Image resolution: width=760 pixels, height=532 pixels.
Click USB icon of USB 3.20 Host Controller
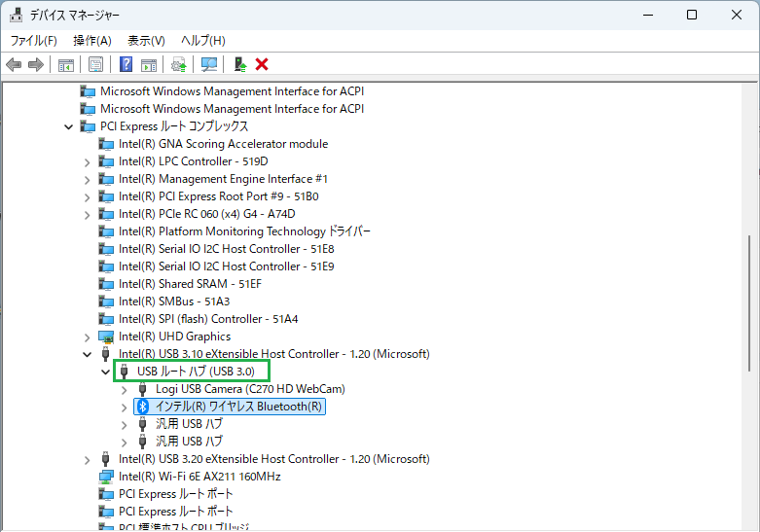click(x=105, y=459)
